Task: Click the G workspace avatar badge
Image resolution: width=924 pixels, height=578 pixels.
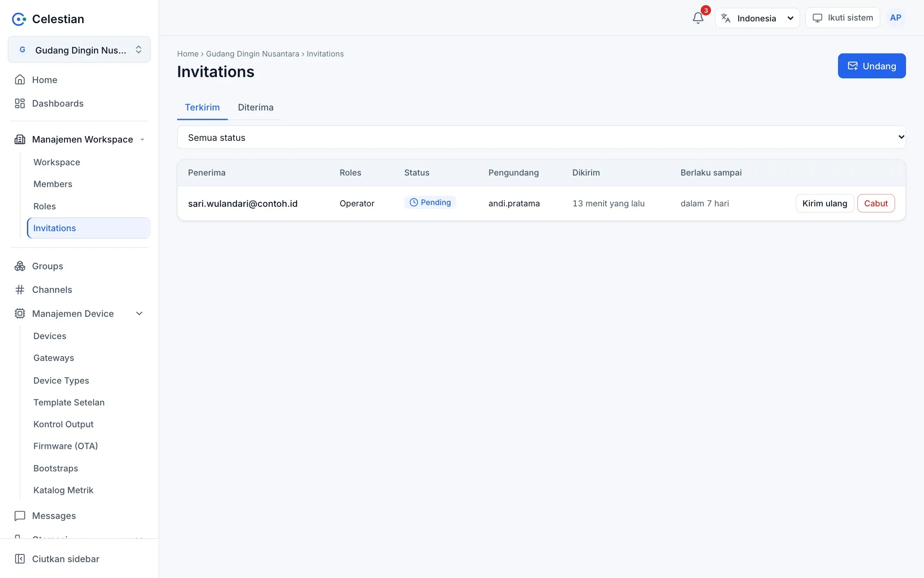Action: [x=22, y=50]
